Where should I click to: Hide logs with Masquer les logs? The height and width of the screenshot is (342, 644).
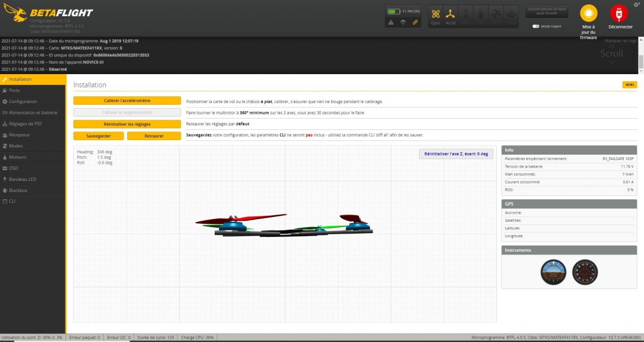click(620, 41)
